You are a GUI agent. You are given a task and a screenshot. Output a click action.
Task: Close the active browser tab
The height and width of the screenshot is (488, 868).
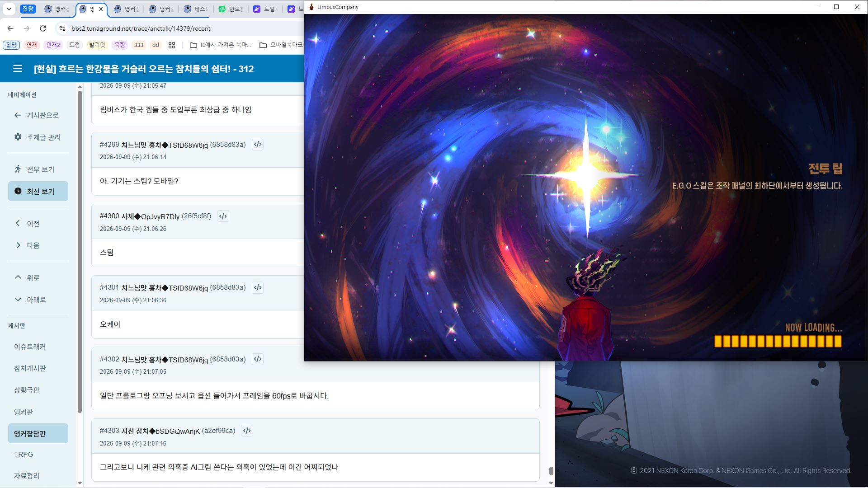click(x=101, y=9)
